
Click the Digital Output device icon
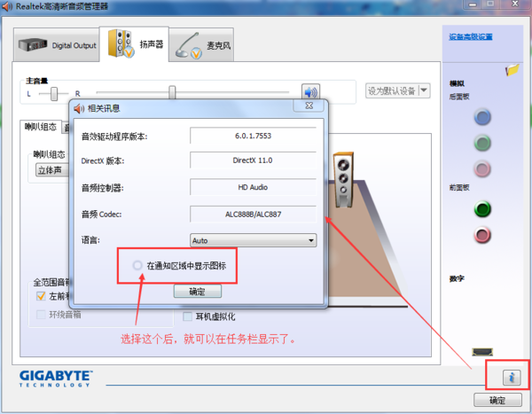33,44
